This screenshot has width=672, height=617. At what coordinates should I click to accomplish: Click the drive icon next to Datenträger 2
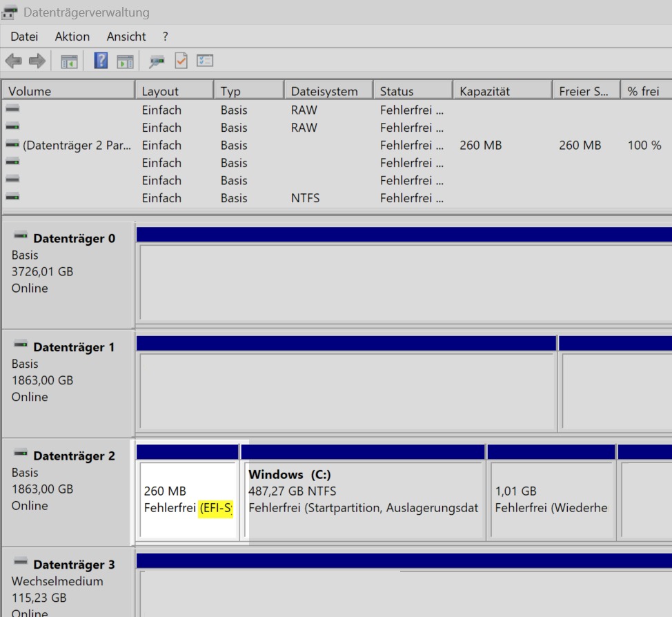(x=21, y=453)
